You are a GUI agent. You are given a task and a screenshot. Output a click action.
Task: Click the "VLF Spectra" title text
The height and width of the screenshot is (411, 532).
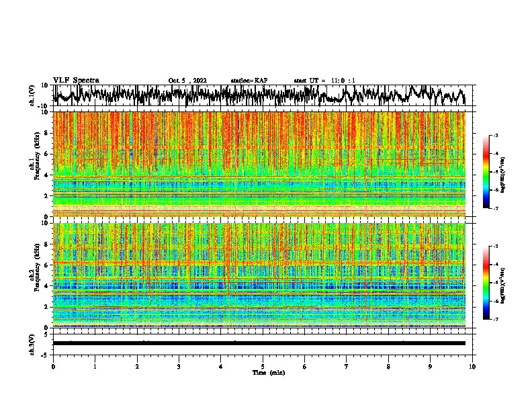[76, 81]
